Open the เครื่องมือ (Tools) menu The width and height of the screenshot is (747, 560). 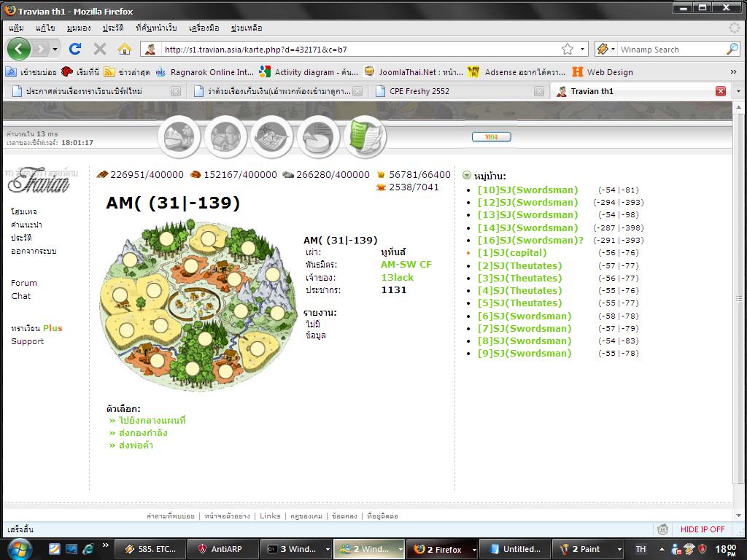click(x=204, y=28)
